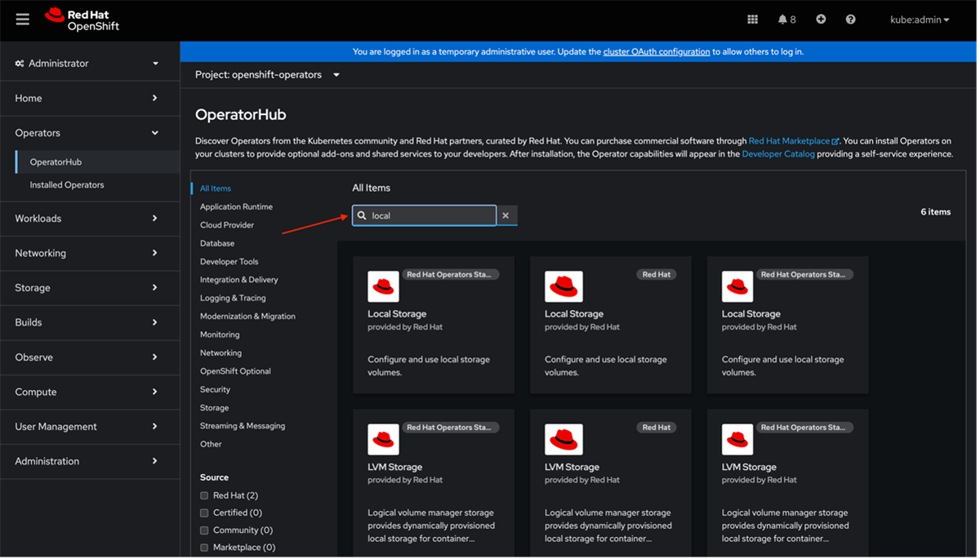Screen dimensions: 980x559
Task: Click the Red Hat Local Storage operator icon
Action: point(563,286)
